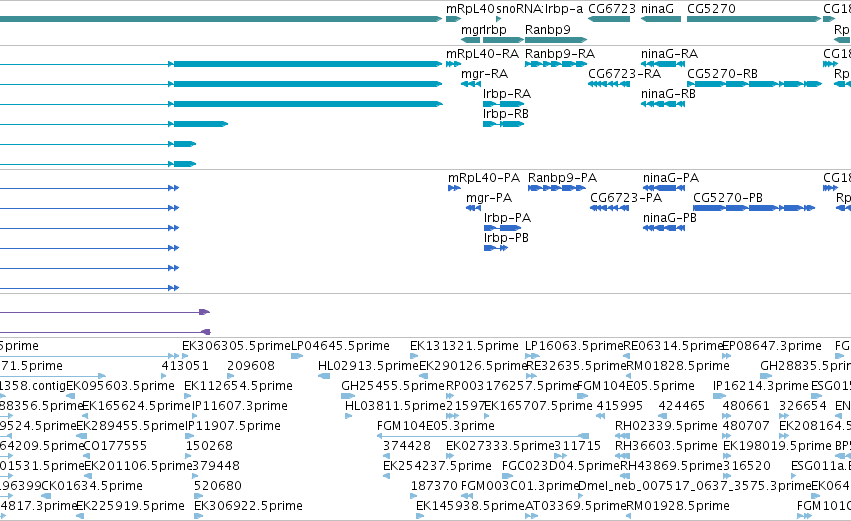Select the mRpL40-RA transcript label

(x=482, y=54)
